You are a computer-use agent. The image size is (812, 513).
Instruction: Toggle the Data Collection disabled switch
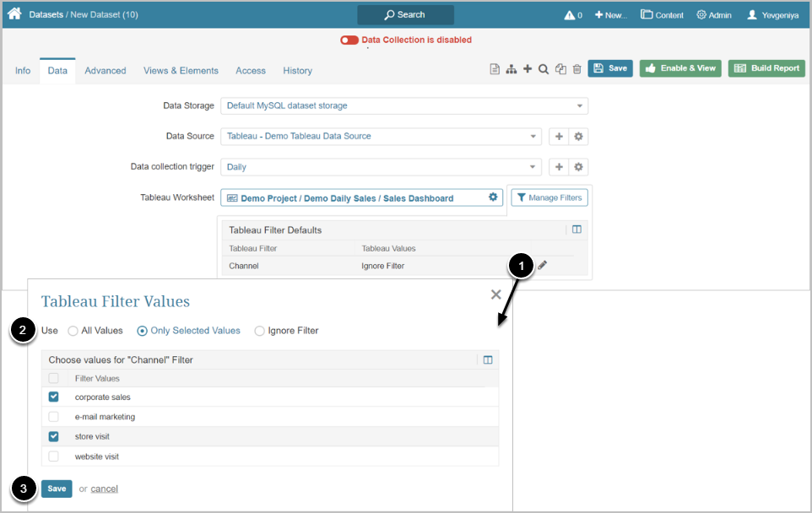[349, 40]
